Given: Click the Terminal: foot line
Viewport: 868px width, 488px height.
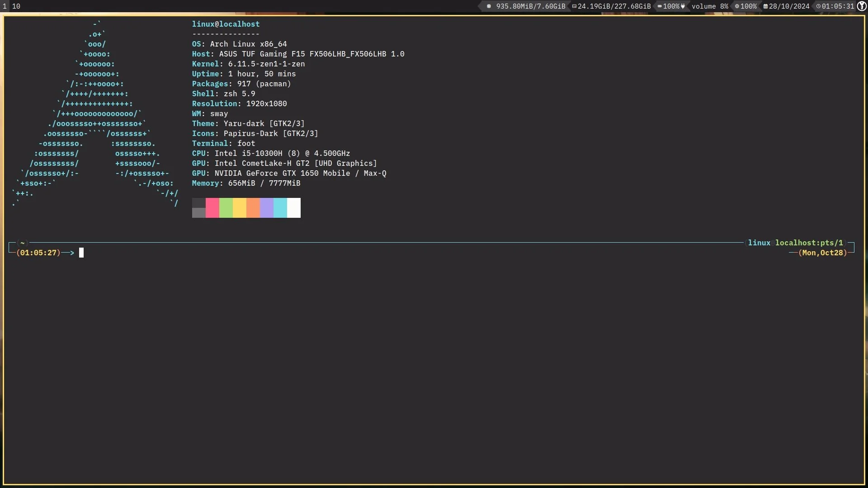Looking at the screenshot, I should [223, 143].
